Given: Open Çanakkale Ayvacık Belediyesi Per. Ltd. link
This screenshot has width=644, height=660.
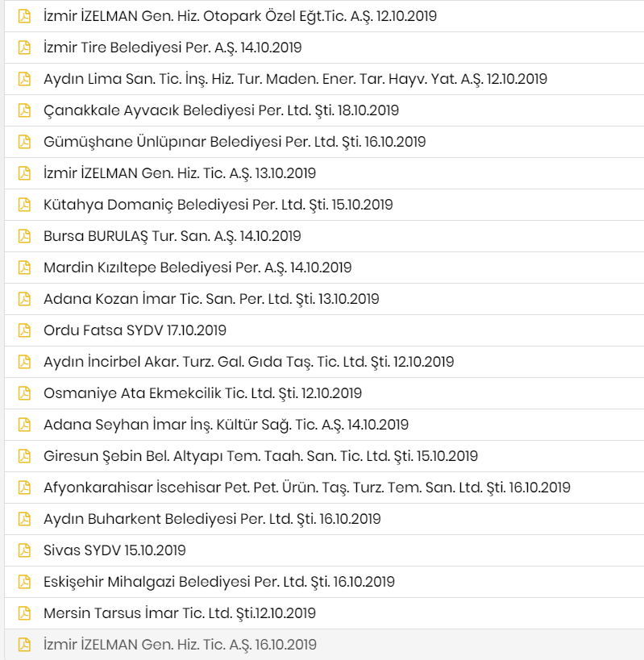Looking at the screenshot, I should [221, 110].
